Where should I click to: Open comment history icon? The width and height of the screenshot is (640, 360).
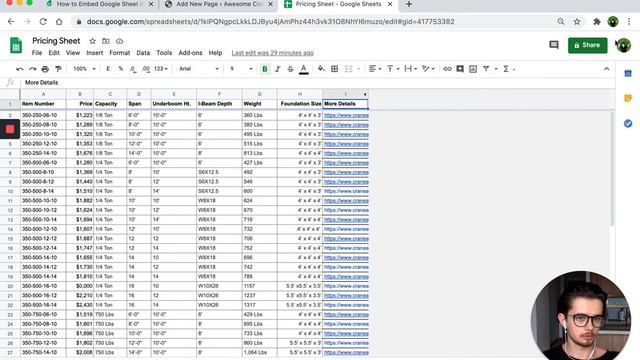coord(553,45)
